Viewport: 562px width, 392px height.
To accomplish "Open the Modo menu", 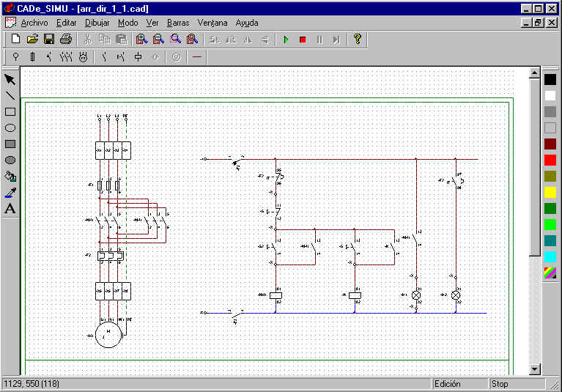I will point(128,23).
